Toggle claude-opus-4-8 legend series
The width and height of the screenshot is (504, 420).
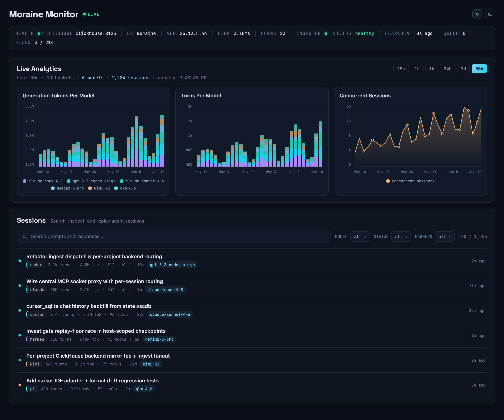tap(43, 181)
